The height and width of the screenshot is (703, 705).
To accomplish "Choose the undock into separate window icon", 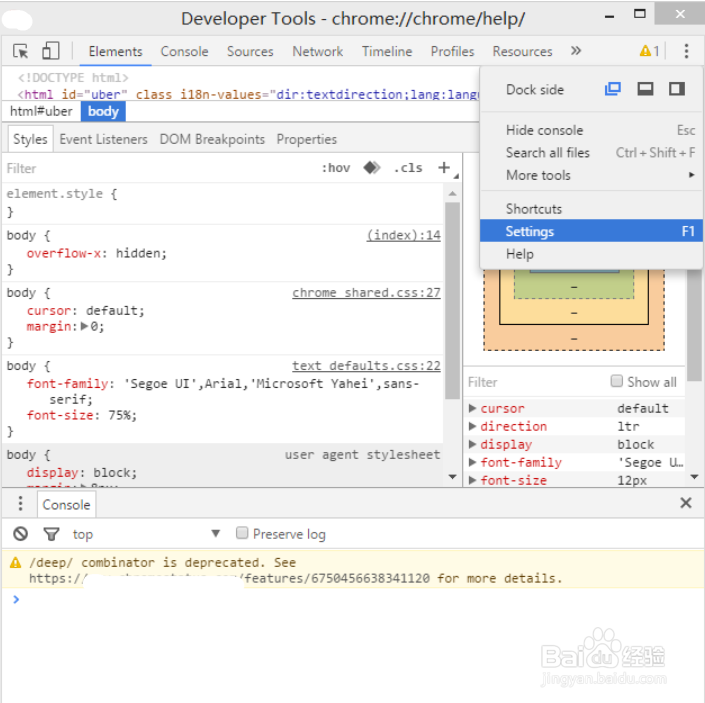I will click(612, 89).
